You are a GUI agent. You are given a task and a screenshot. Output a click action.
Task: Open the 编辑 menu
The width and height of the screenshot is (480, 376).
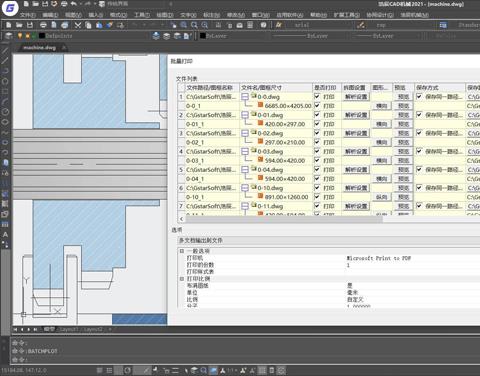(50, 15)
